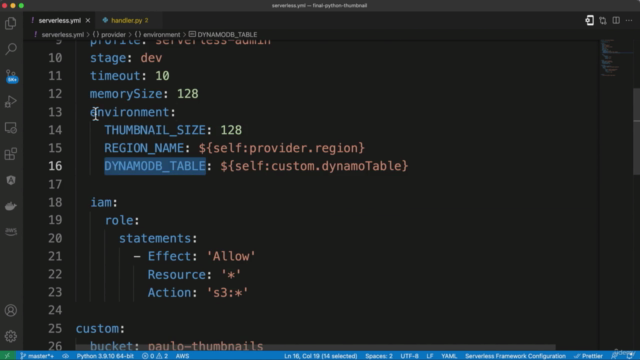Click the REGION_NAME key
The width and height of the screenshot is (640, 360).
coord(144,148)
